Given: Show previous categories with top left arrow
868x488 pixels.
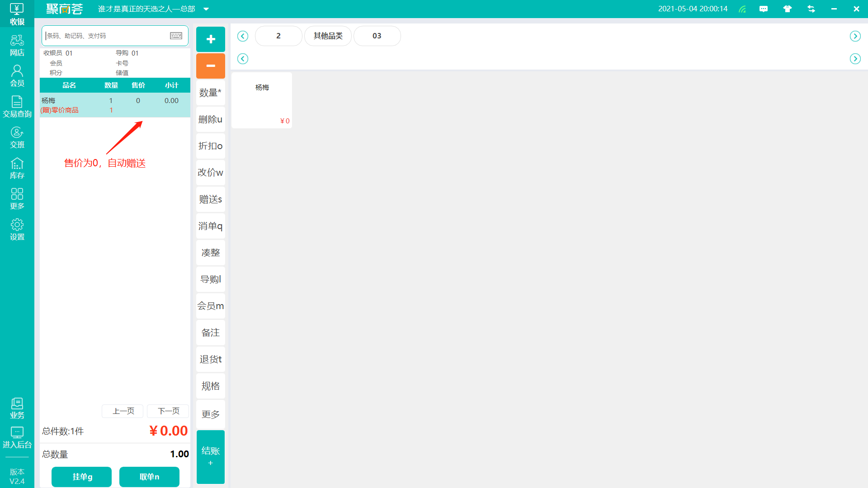Looking at the screenshot, I should tap(243, 36).
